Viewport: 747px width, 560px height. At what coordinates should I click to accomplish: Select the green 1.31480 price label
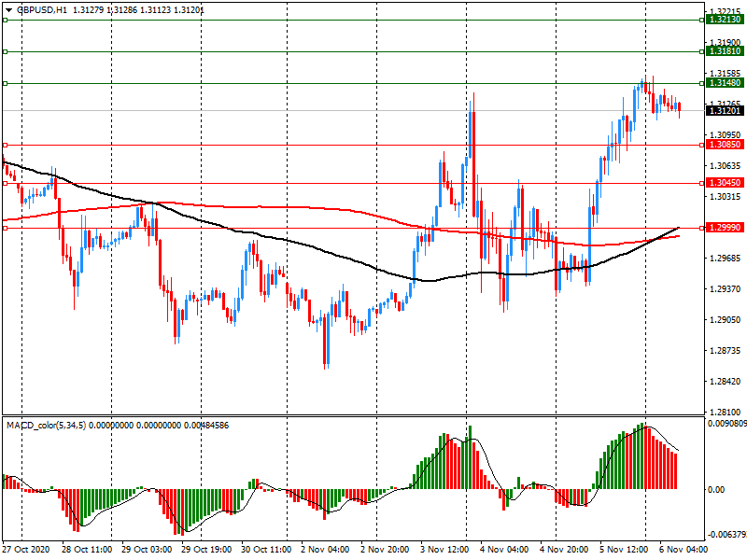[725, 83]
